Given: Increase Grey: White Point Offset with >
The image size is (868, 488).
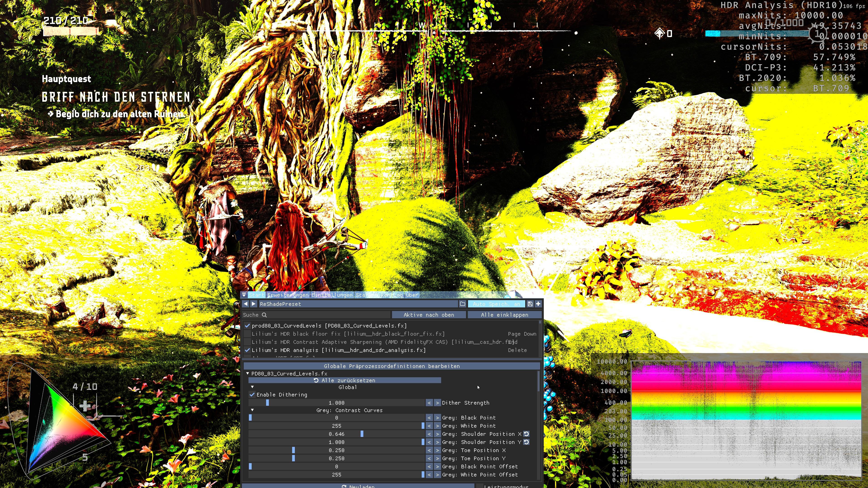Looking at the screenshot, I should click(x=437, y=474).
